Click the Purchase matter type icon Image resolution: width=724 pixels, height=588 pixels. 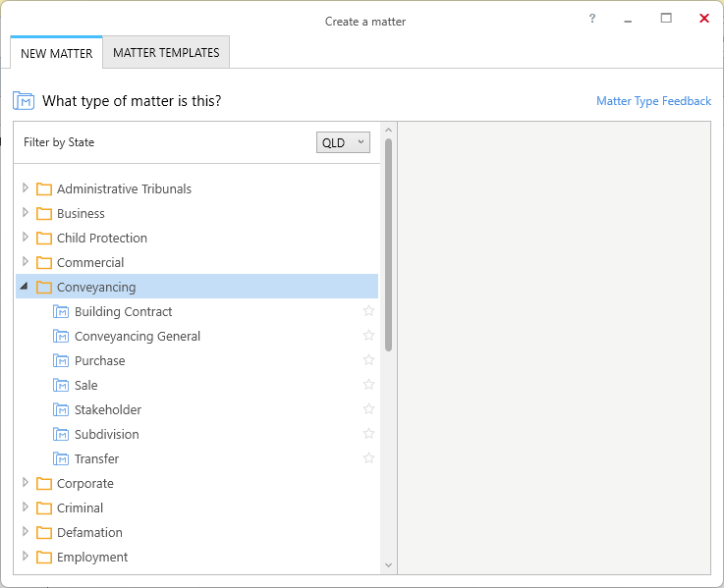pyautogui.click(x=61, y=360)
